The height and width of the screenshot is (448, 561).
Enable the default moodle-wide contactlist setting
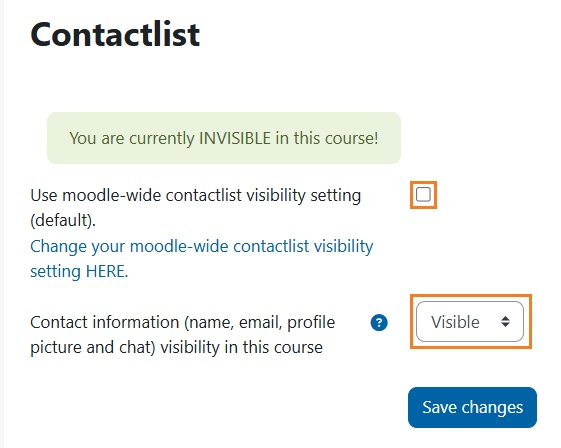423,195
